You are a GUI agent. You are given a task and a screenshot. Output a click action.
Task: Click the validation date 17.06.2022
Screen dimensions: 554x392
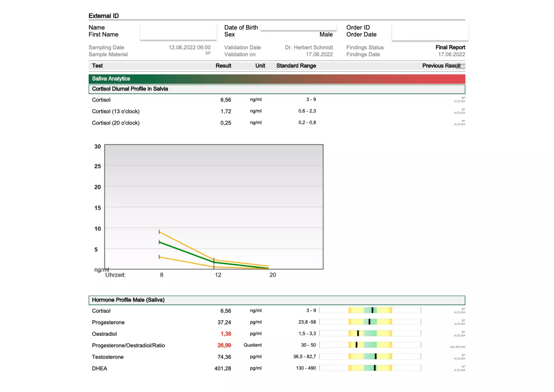319,54
